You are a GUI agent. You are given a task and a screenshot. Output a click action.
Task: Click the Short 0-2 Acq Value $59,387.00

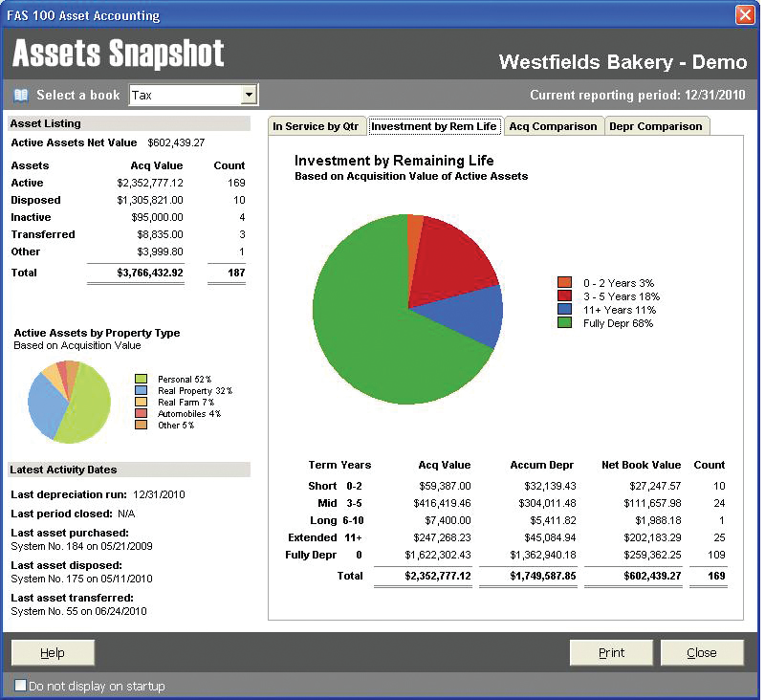(445, 486)
